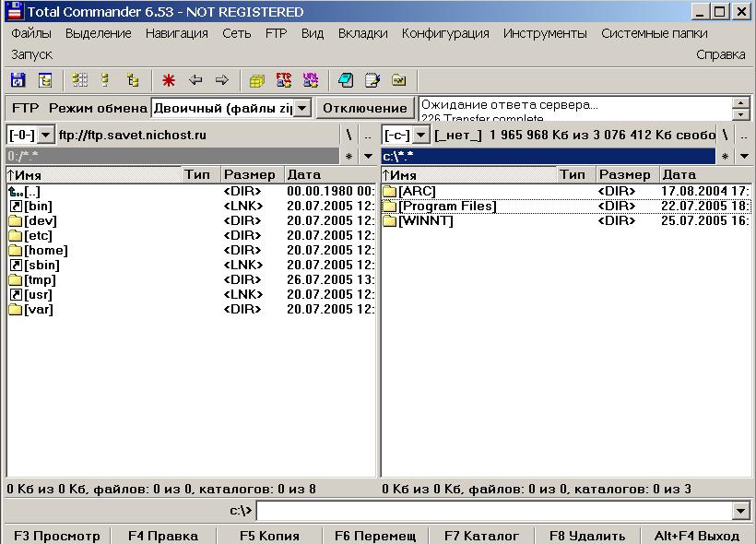Expand the command line history dropdown

tap(741, 511)
